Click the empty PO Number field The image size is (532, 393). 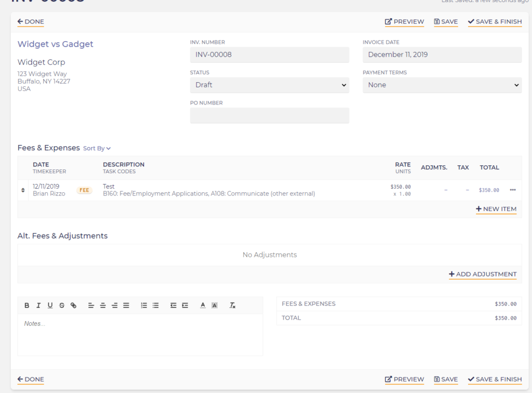click(x=270, y=115)
